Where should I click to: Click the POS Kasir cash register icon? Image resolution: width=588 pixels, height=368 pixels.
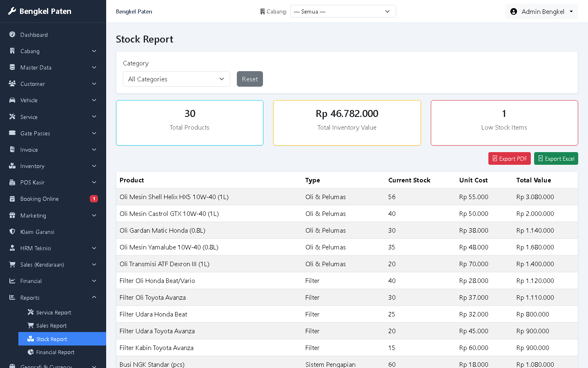12,182
